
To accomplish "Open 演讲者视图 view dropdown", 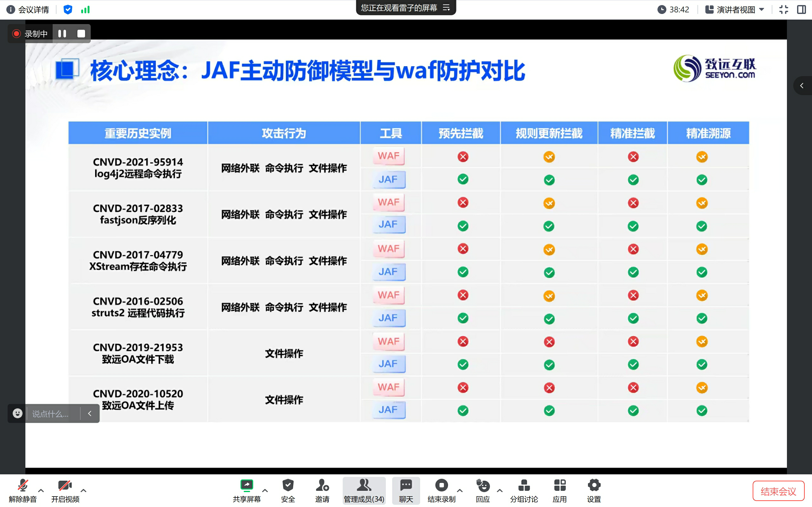I will coord(735,10).
